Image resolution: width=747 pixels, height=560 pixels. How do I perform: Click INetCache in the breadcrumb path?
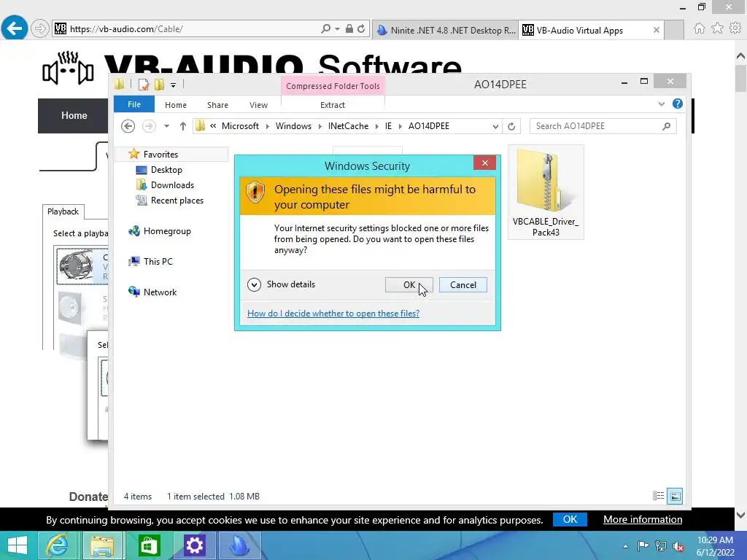[348, 126]
